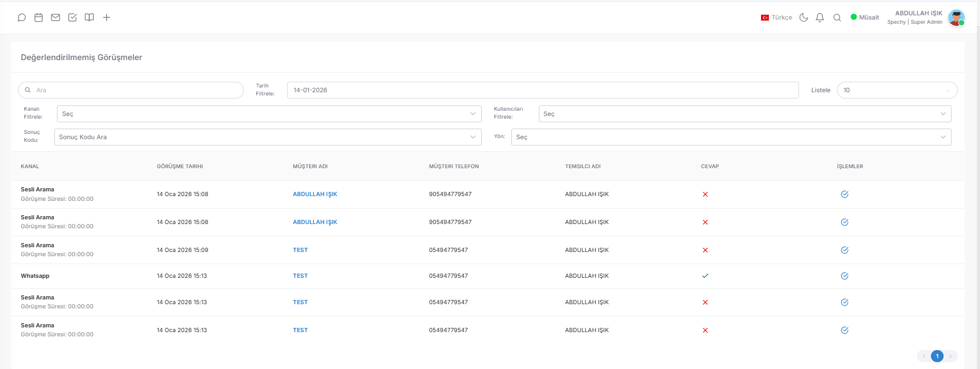Click the 05494779547 phone in last row

coord(449,330)
